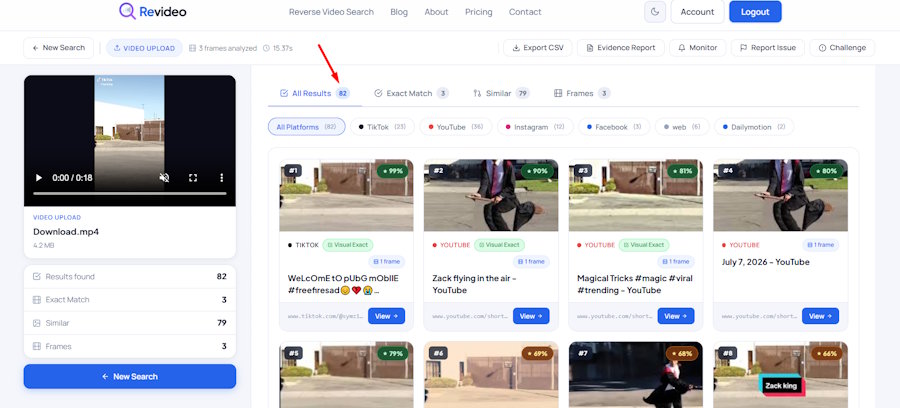Toggle dark mode moon icon
This screenshot has height=408, width=900.
pyautogui.click(x=655, y=11)
